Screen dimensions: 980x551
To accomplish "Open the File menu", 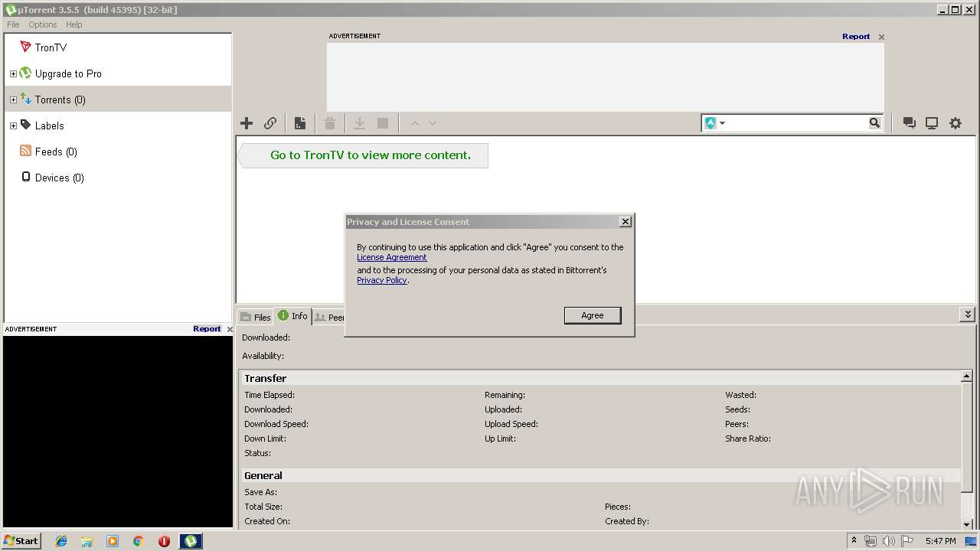I will [13, 24].
